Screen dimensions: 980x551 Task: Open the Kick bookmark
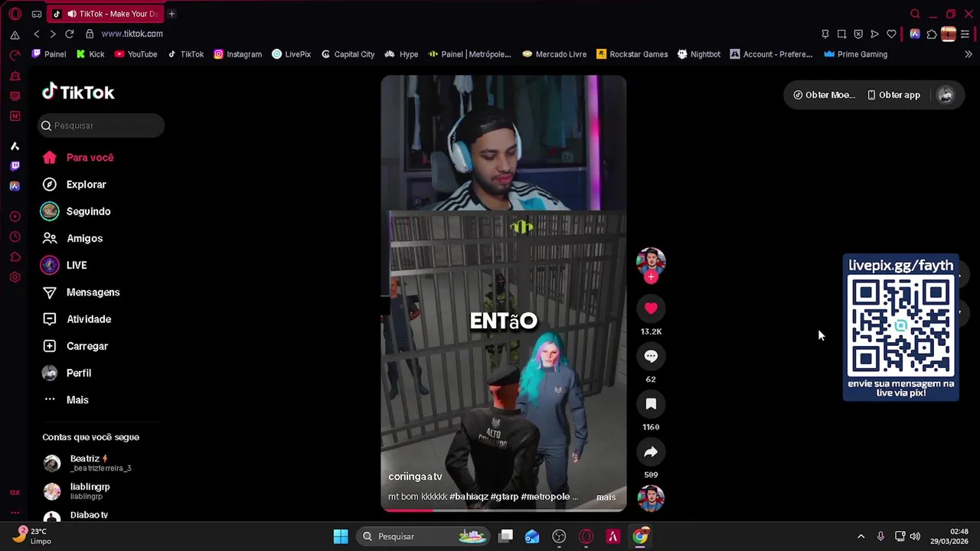90,54
